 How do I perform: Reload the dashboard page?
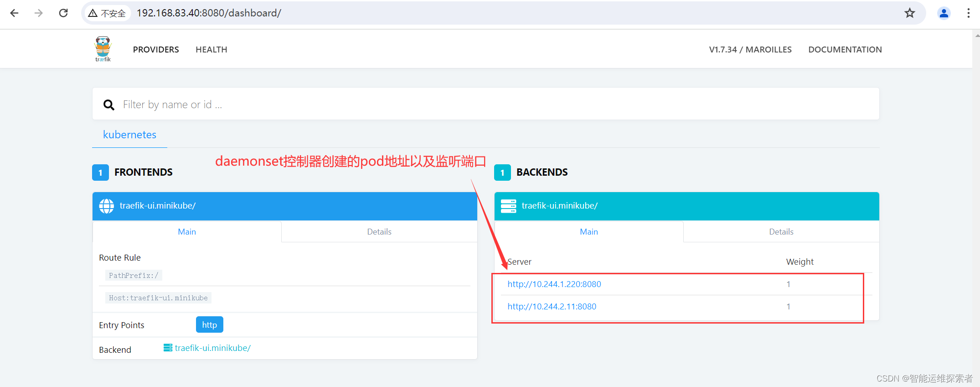point(63,13)
